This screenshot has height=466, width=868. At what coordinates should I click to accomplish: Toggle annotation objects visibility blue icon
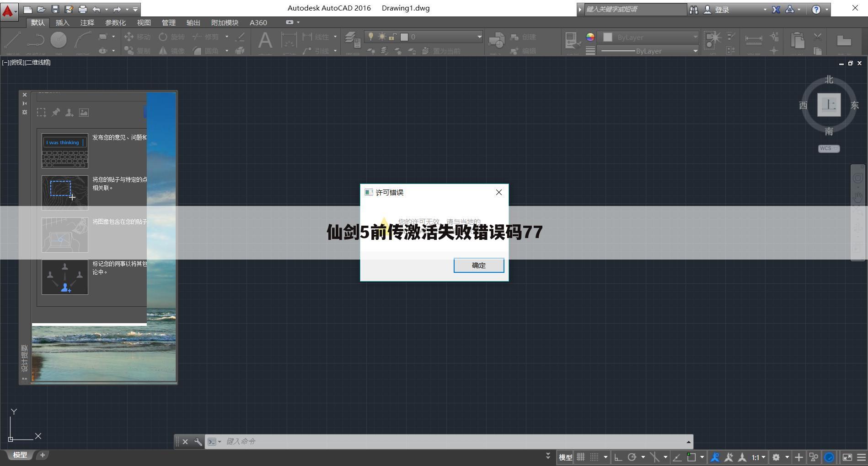coord(715,457)
